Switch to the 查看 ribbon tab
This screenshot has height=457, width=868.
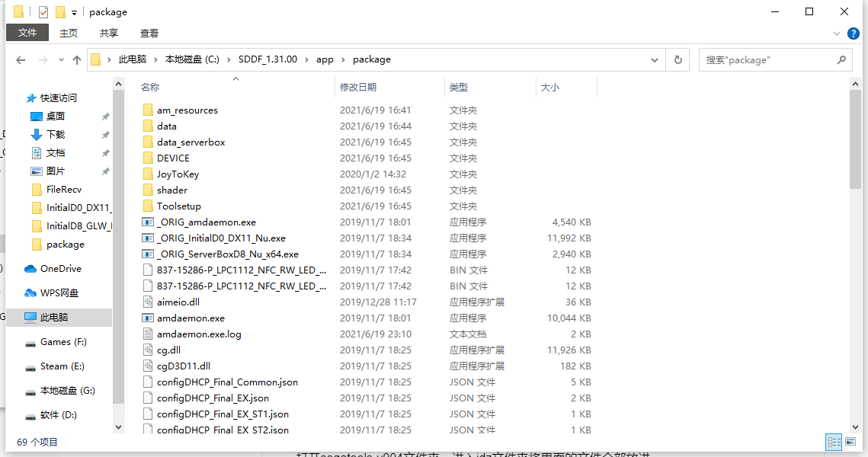(x=149, y=34)
